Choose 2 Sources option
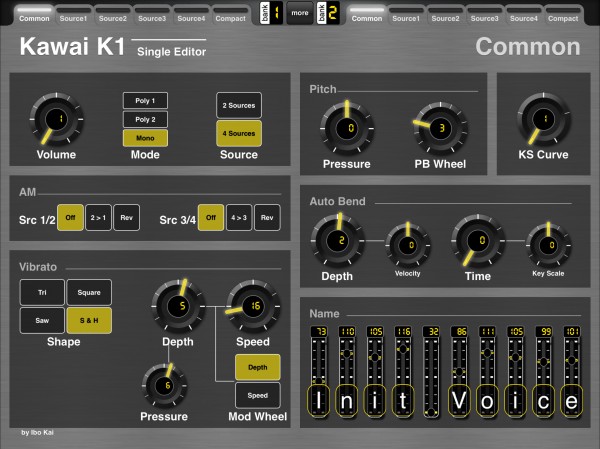 239,105
